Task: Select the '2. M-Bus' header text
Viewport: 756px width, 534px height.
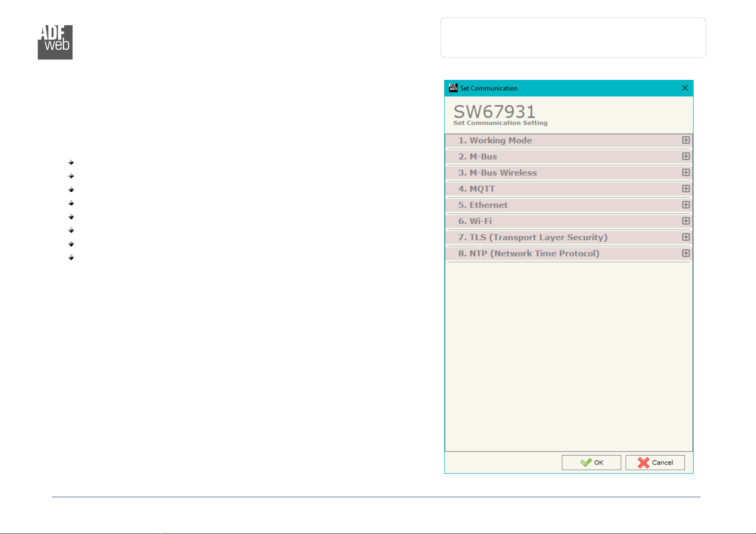Action: [x=477, y=156]
